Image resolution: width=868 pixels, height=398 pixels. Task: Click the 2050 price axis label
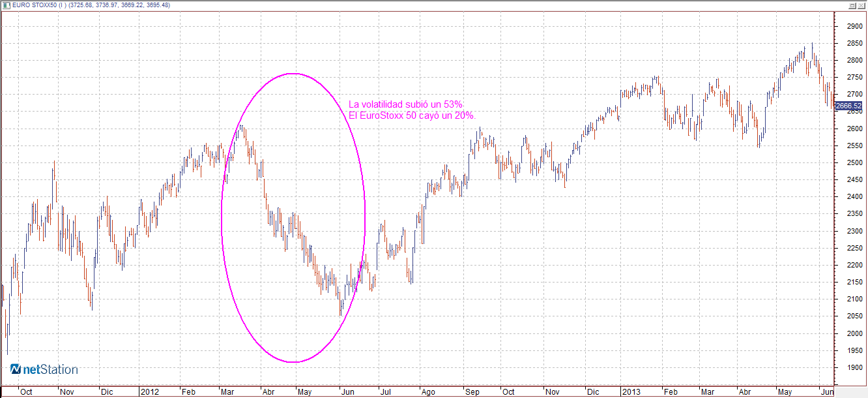click(854, 316)
